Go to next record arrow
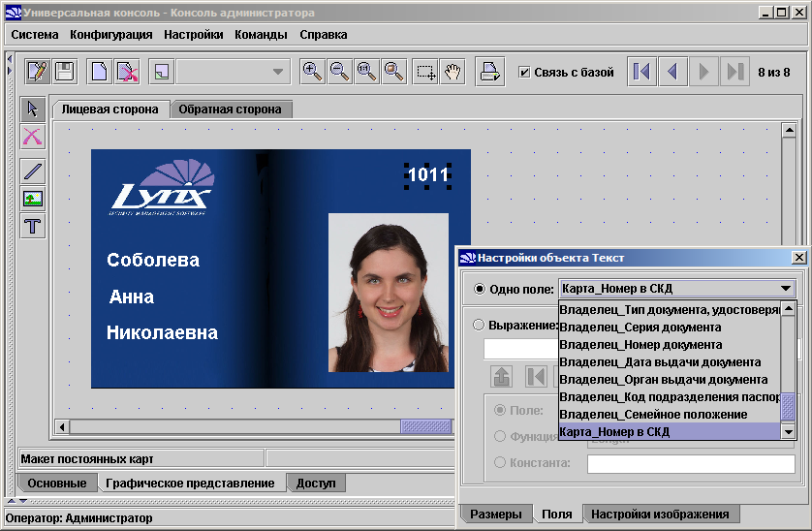Image resolution: width=812 pixels, height=531 pixels. coord(703,72)
